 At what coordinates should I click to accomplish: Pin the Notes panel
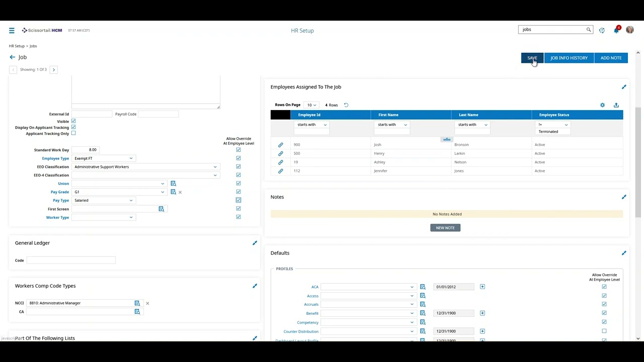tap(624, 197)
